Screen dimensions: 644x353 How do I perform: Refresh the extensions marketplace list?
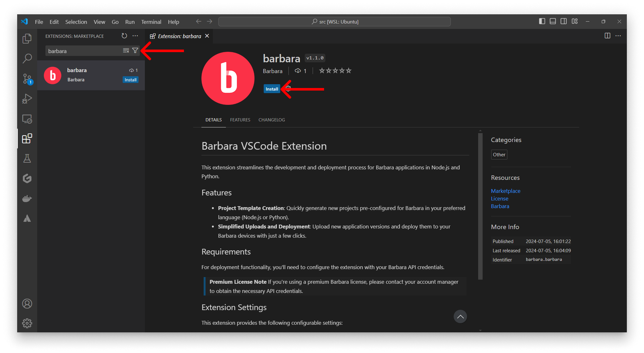(x=124, y=36)
